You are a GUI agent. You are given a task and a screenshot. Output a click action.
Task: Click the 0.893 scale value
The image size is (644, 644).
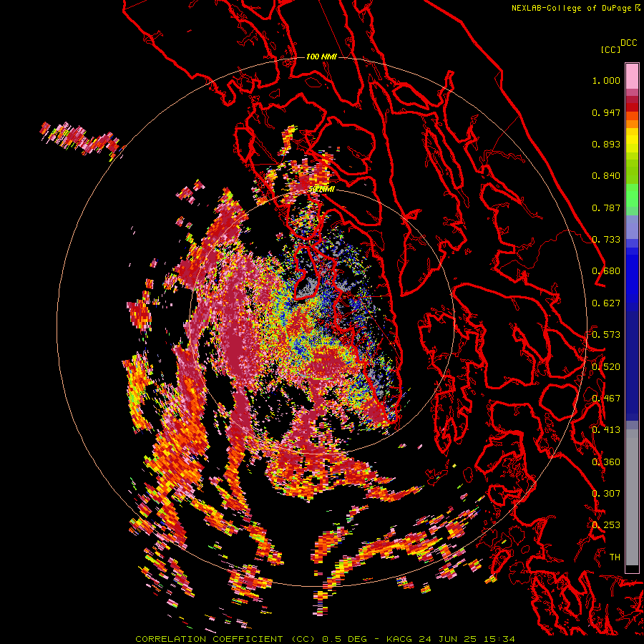click(x=606, y=144)
